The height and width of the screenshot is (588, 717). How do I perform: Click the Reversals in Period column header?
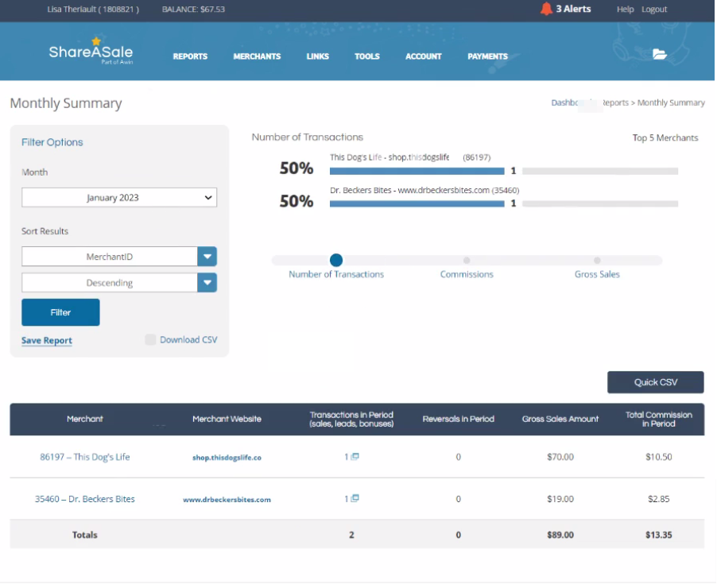[x=458, y=419]
